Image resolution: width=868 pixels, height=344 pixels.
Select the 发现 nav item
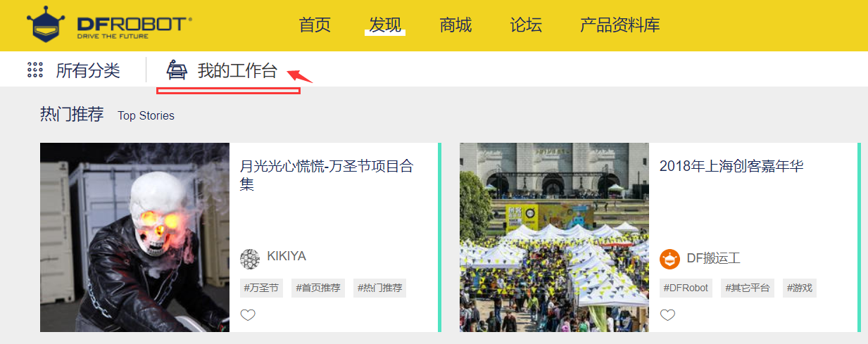tap(385, 25)
